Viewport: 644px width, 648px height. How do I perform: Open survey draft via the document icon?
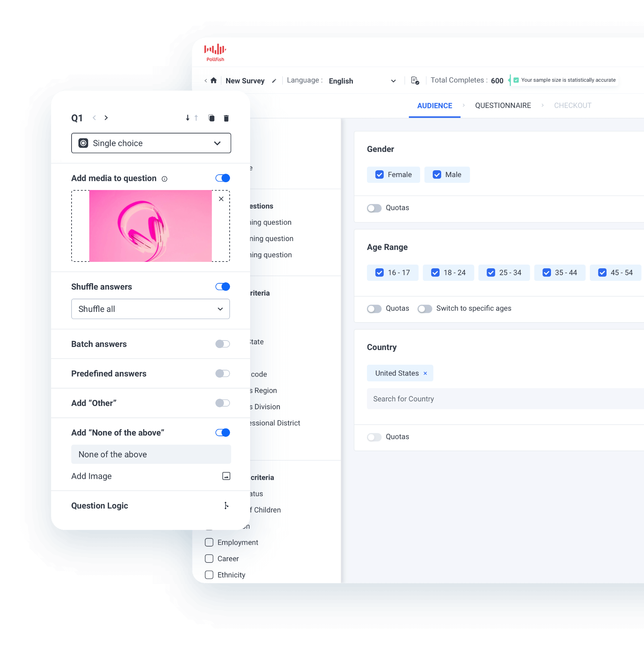pyautogui.click(x=415, y=81)
